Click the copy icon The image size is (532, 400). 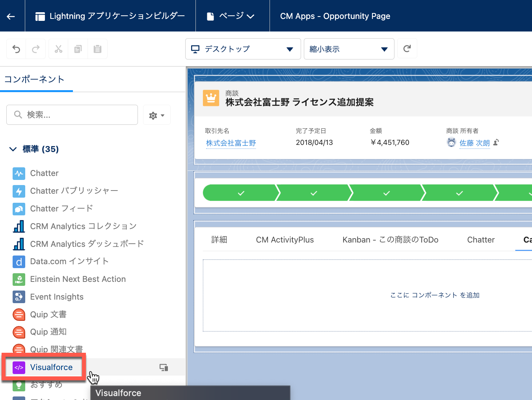pos(78,49)
